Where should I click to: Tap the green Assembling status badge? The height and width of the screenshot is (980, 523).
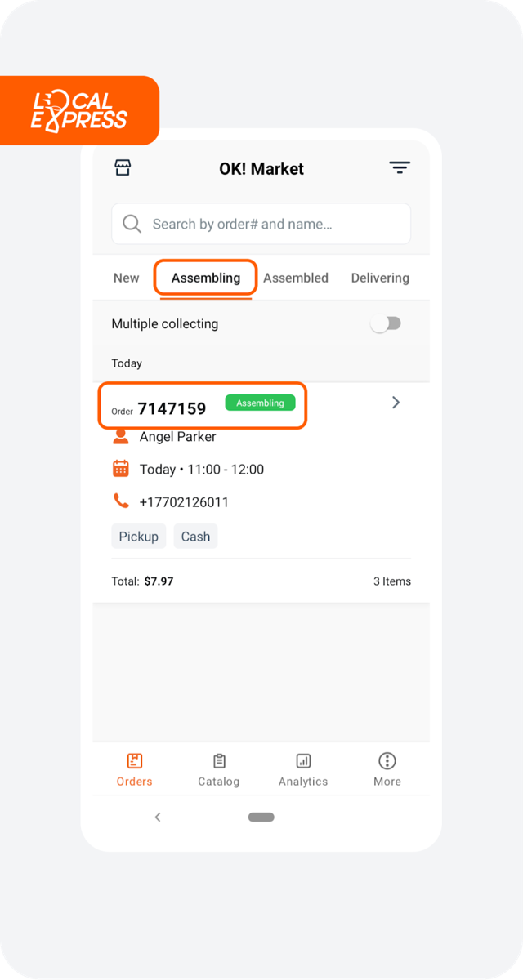[260, 403]
